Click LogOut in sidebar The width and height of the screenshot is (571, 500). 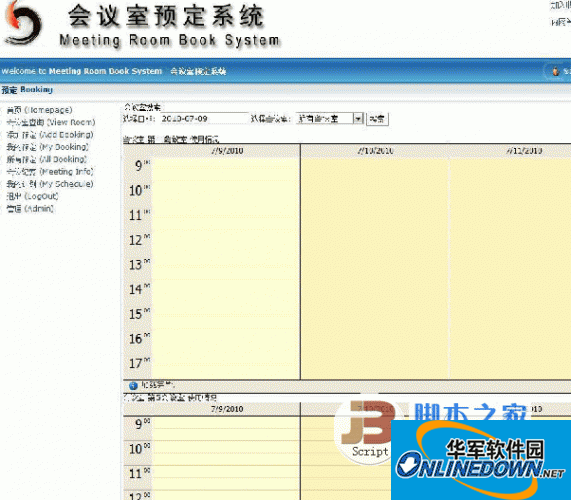coord(32,196)
